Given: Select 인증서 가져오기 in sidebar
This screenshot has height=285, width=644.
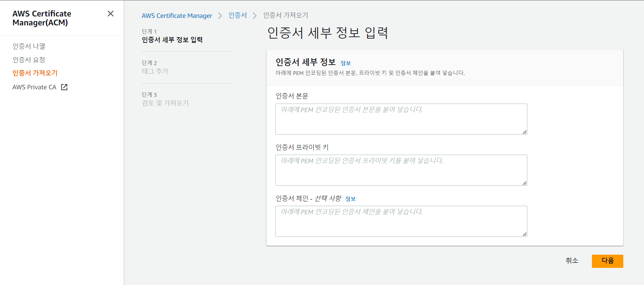Looking at the screenshot, I should point(35,73).
